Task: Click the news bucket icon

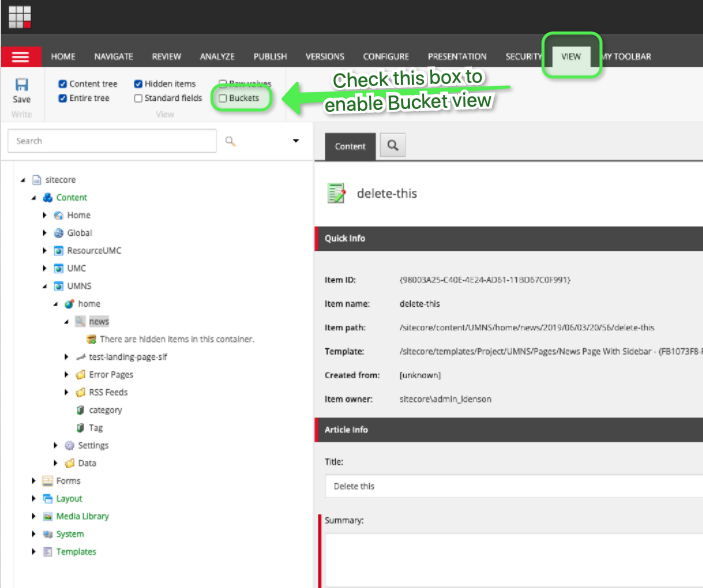Action: pos(80,321)
